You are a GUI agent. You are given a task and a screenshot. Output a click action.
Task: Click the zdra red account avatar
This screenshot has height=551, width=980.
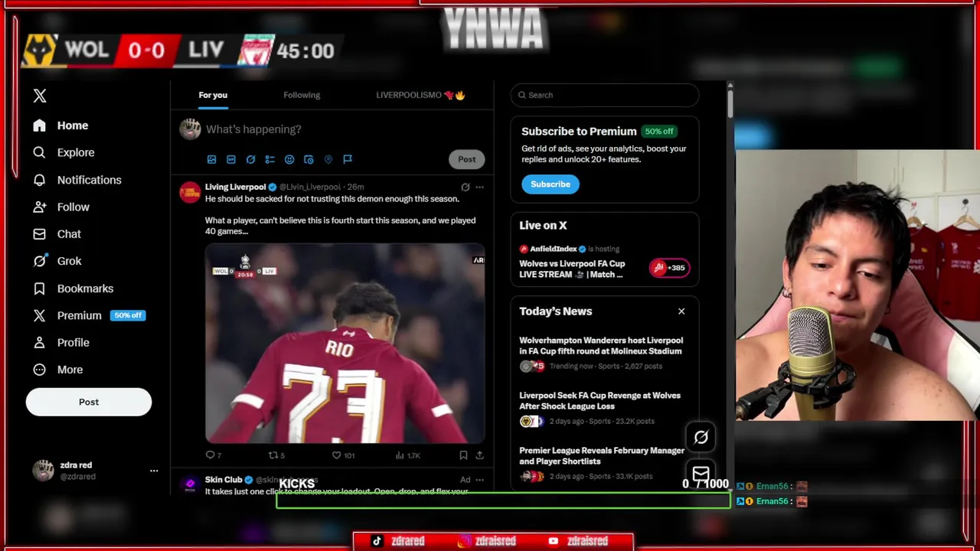[x=43, y=471]
